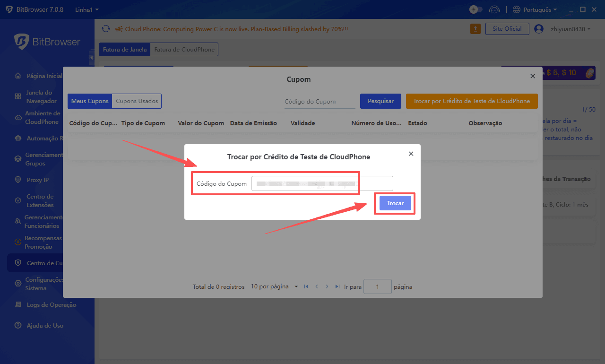This screenshot has height=364, width=605.
Task: Click the orange upload icon
Action: tap(475, 29)
